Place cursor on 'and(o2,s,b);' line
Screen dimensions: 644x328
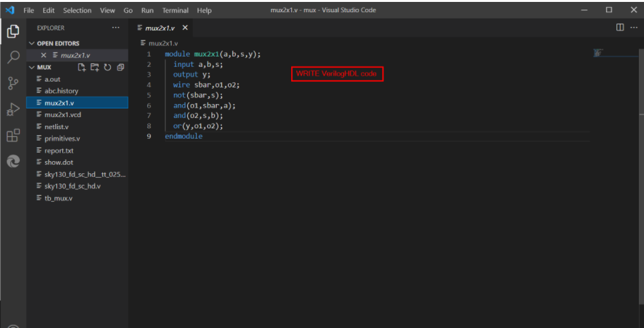(x=198, y=116)
